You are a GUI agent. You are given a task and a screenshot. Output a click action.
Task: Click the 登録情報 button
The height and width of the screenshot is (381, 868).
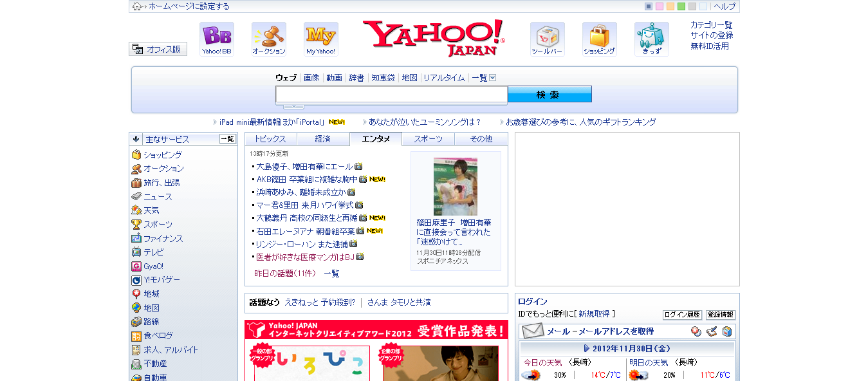tap(721, 315)
